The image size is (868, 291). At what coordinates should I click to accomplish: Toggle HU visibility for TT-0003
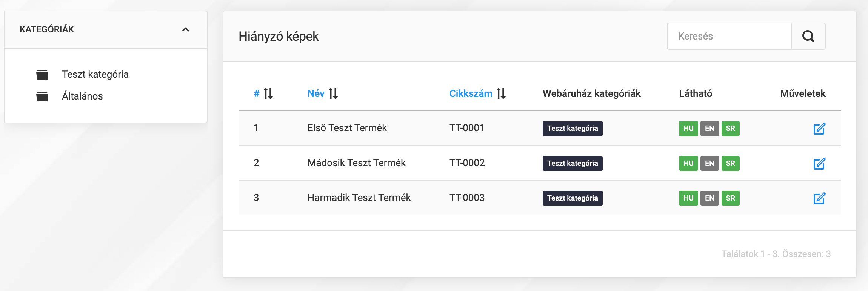point(688,198)
